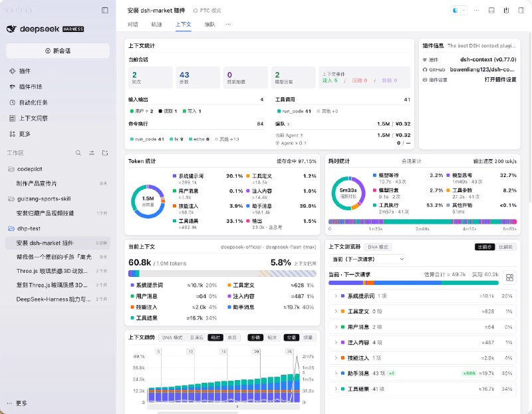Open the 编队 tab
This screenshot has width=532, height=414.
(210, 25)
